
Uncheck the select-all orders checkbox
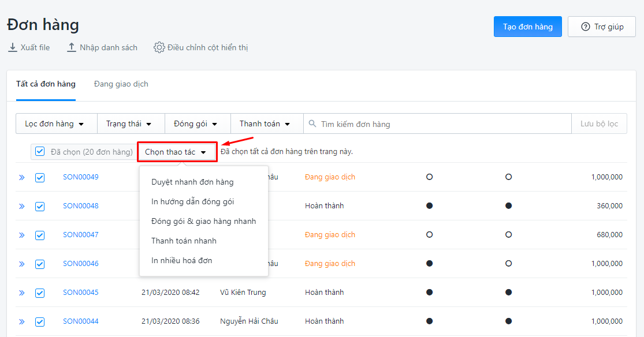coord(40,151)
